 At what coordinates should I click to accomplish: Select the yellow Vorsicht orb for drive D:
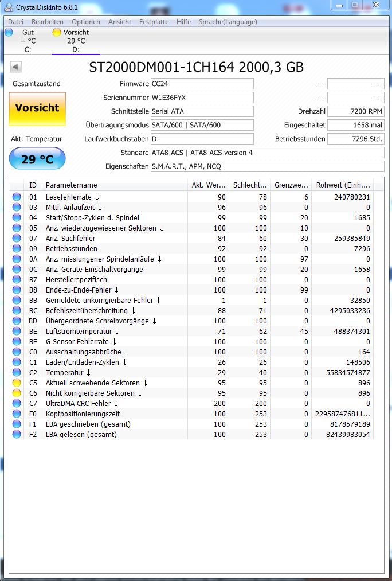pos(57,32)
